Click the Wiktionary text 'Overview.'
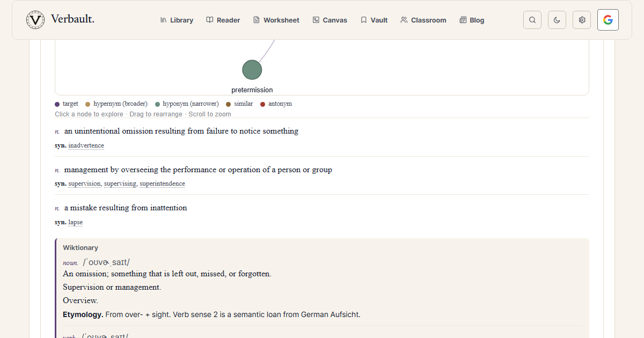This screenshot has height=338, width=644. (x=80, y=300)
